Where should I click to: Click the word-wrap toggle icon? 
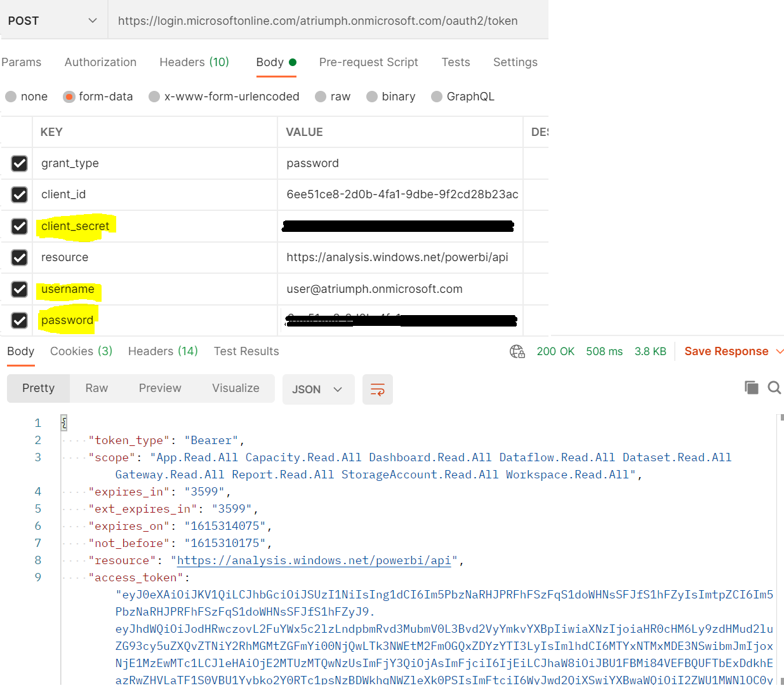point(377,389)
